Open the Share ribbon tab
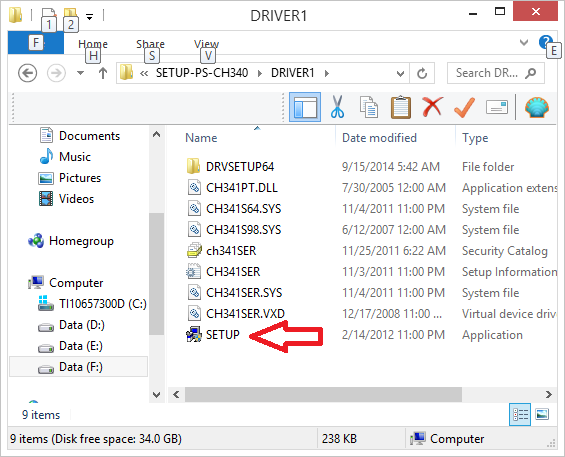Viewport: 565px width, 457px height. click(150, 44)
